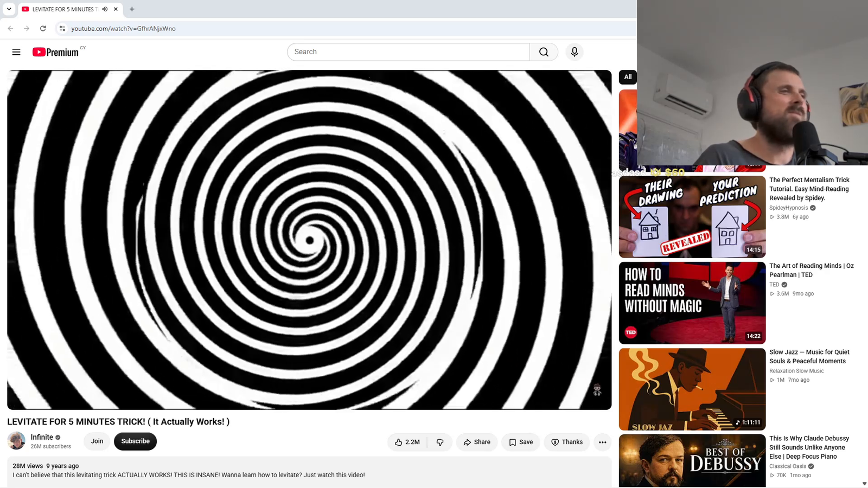Viewport: 868px width, 488px height.
Task: Close the LEVITATE FOR 5 MINUTES tab
Action: click(x=116, y=9)
